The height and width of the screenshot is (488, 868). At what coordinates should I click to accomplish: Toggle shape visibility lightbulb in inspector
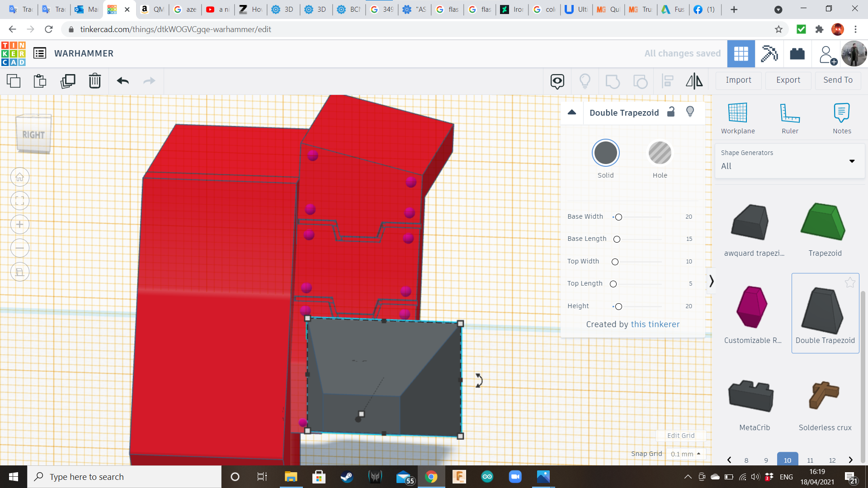pyautogui.click(x=690, y=112)
